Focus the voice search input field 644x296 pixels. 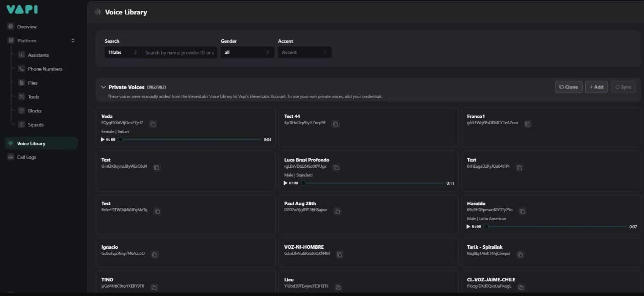click(179, 52)
